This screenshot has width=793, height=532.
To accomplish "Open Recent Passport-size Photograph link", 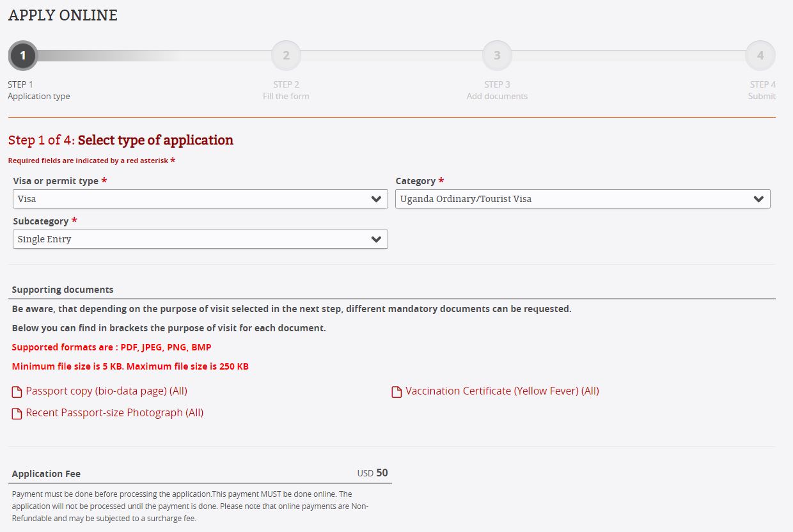I will pyautogui.click(x=114, y=412).
